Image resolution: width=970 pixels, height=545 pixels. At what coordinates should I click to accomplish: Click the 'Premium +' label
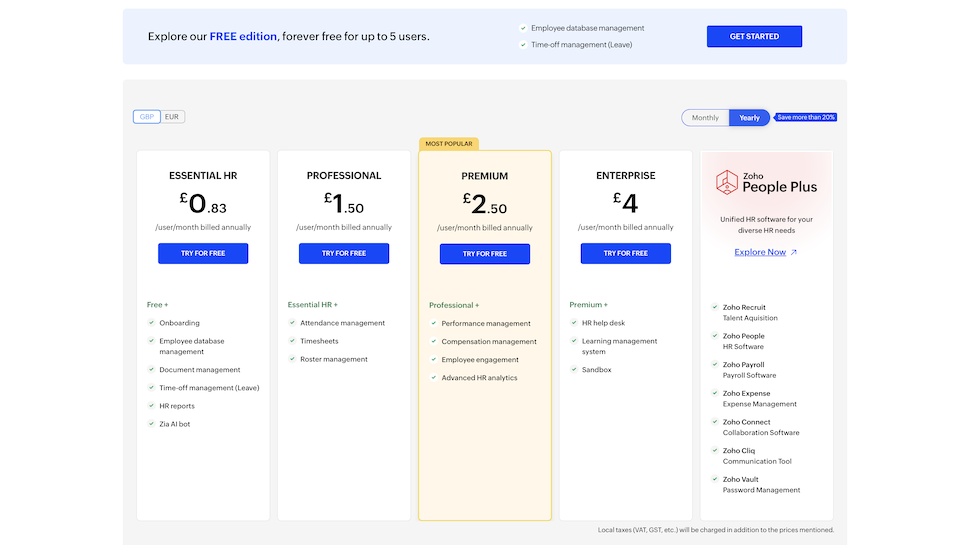[588, 304]
